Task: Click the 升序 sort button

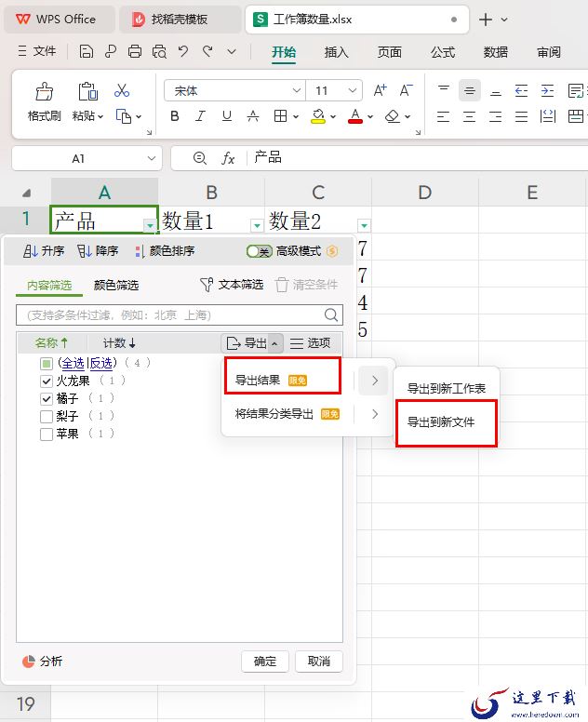Action: click(x=44, y=251)
